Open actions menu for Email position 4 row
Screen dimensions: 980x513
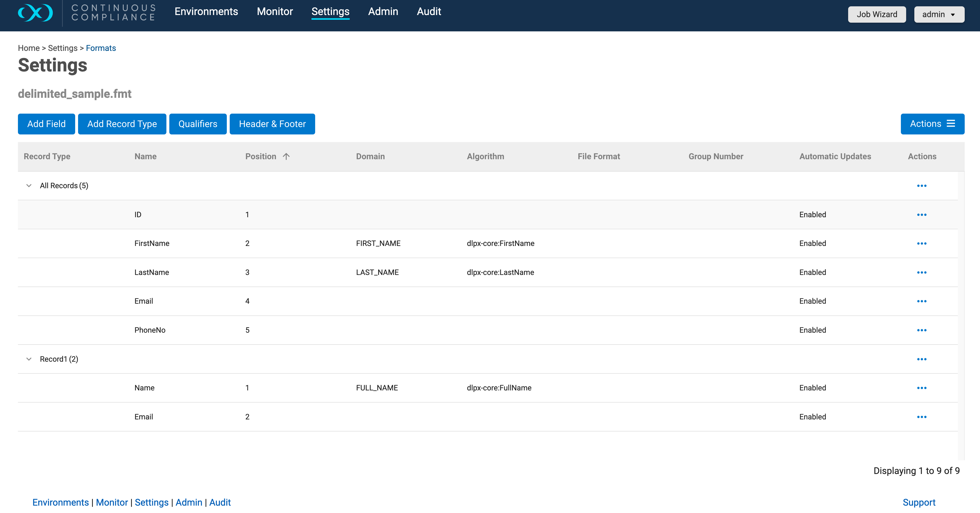click(921, 301)
